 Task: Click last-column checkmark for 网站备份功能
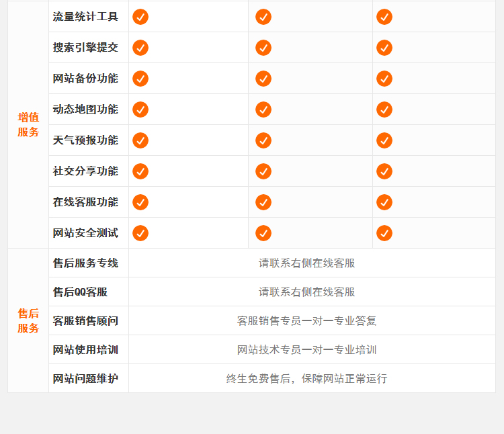[384, 79]
